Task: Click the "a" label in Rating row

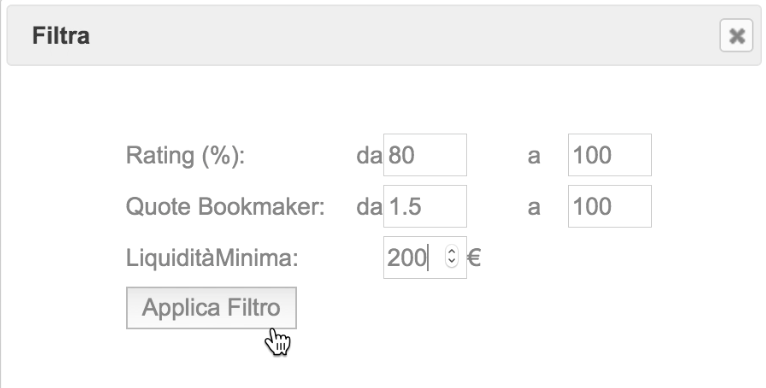Action: pyautogui.click(x=534, y=156)
